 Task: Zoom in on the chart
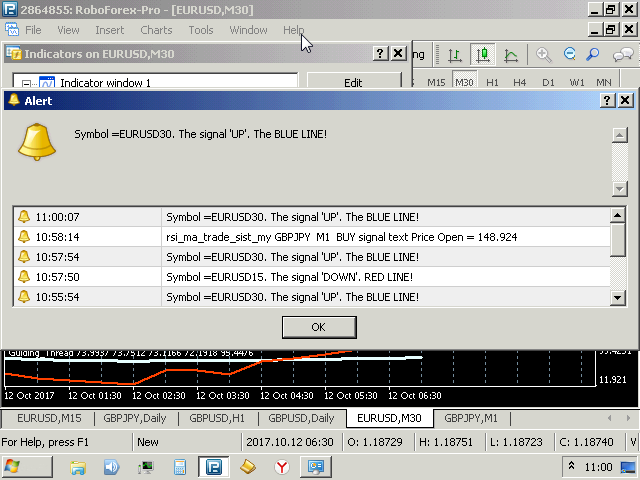[544, 55]
